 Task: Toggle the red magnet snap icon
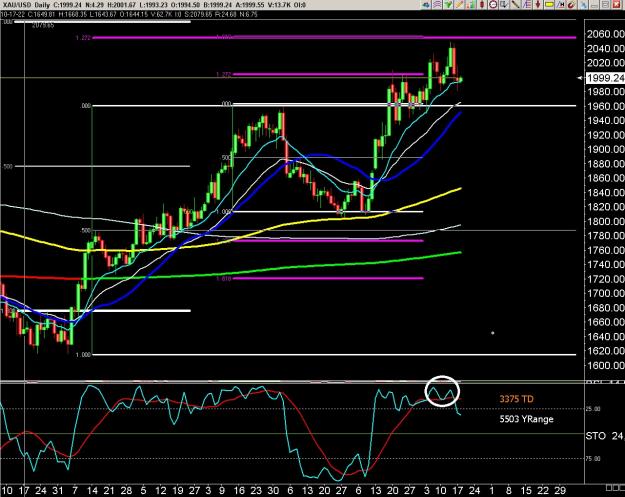coord(572,5)
